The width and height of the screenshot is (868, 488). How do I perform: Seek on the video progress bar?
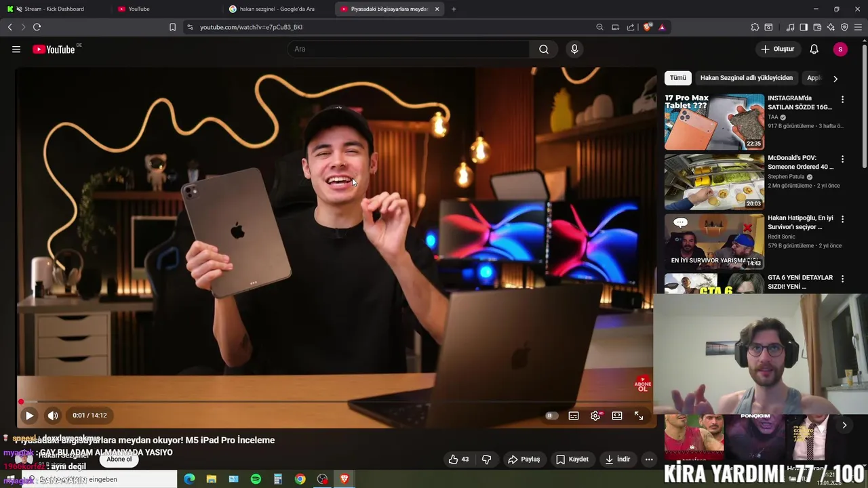pyautogui.click(x=335, y=402)
